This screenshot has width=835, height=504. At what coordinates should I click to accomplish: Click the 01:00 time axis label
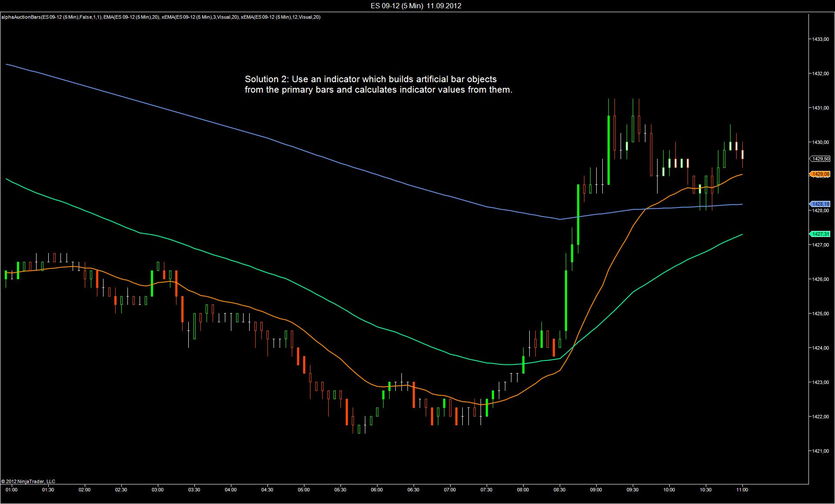pyautogui.click(x=12, y=490)
